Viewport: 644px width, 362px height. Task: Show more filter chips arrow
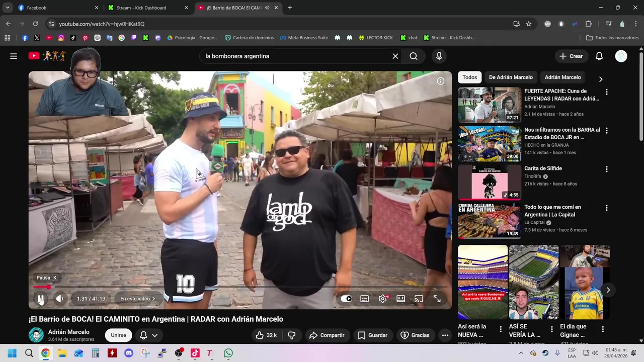(600, 79)
